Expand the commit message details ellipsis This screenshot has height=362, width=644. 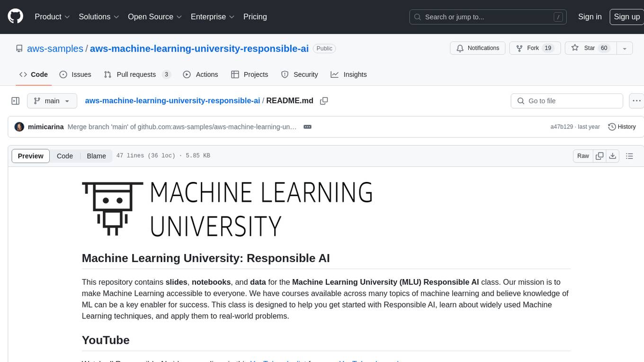point(307,127)
